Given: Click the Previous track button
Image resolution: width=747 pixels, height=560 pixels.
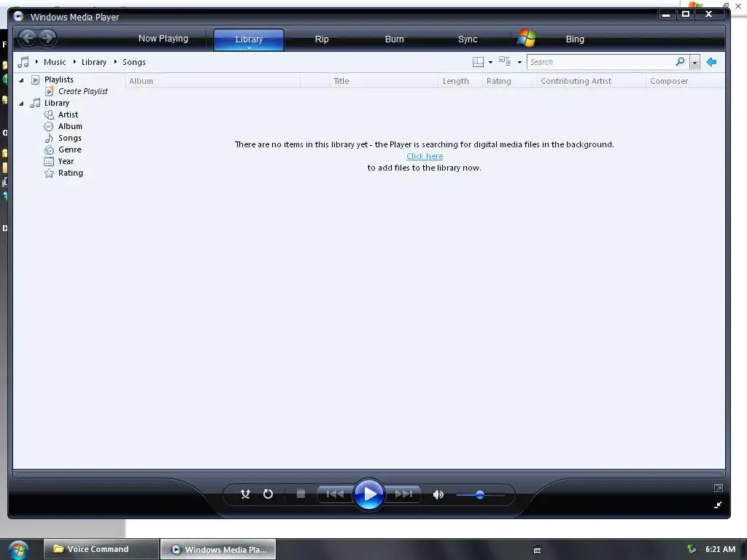Looking at the screenshot, I should 335,494.
